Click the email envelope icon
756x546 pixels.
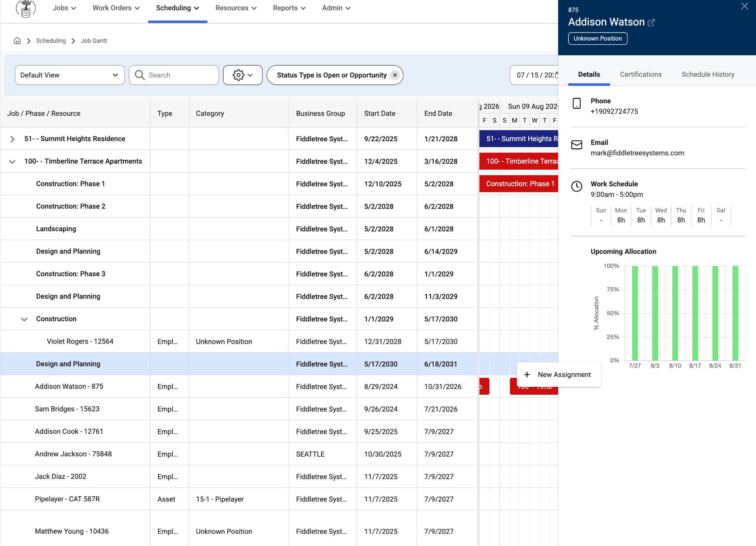pos(577,145)
